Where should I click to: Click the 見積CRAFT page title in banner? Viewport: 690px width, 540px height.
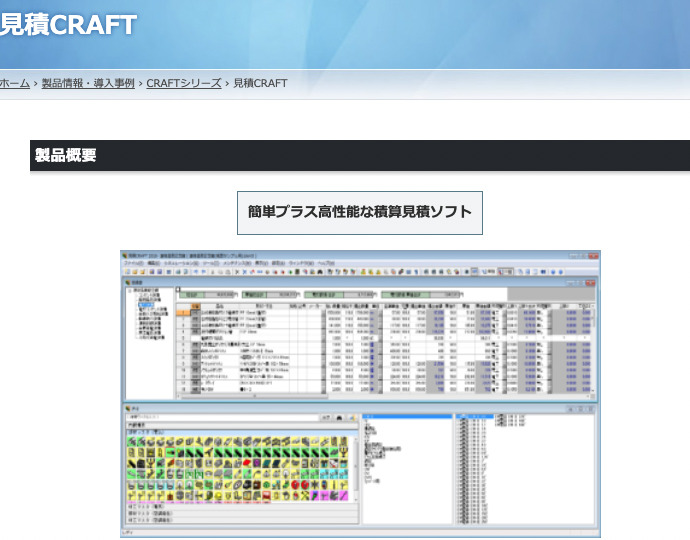pos(68,25)
